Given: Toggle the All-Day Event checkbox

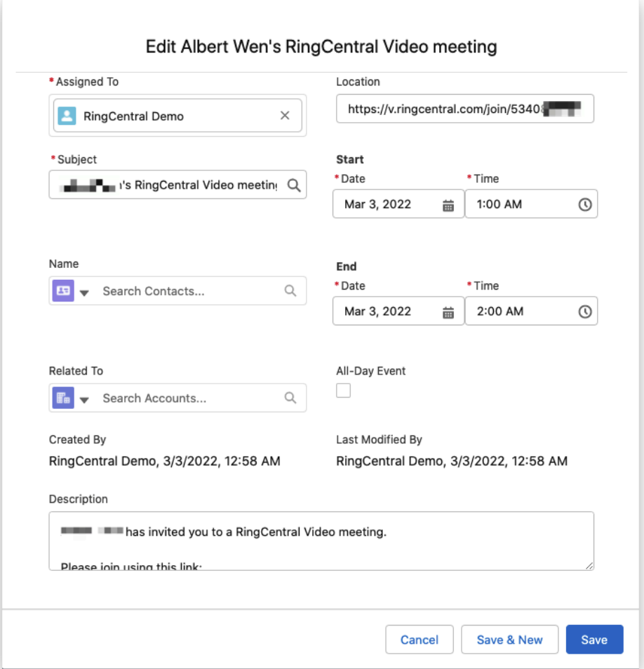Looking at the screenshot, I should pyautogui.click(x=343, y=391).
